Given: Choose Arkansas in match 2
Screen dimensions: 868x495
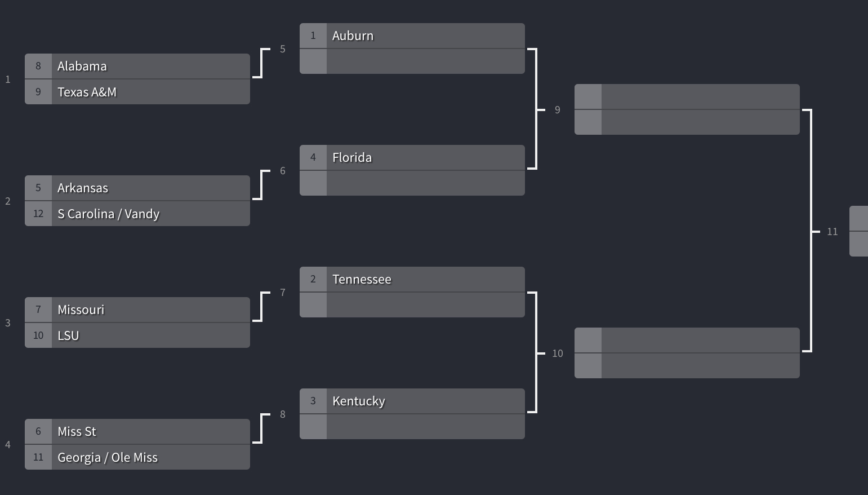Looking at the screenshot, I should pos(137,188).
